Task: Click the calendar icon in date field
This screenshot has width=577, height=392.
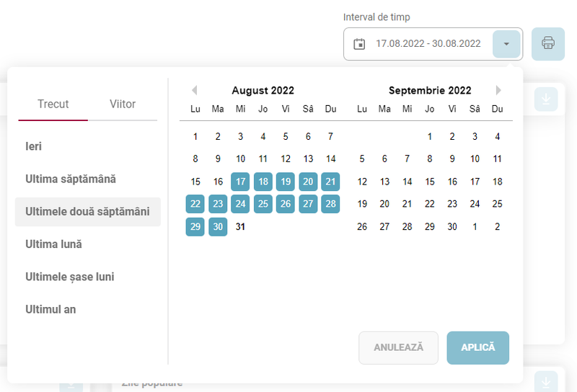Action: pyautogui.click(x=359, y=44)
